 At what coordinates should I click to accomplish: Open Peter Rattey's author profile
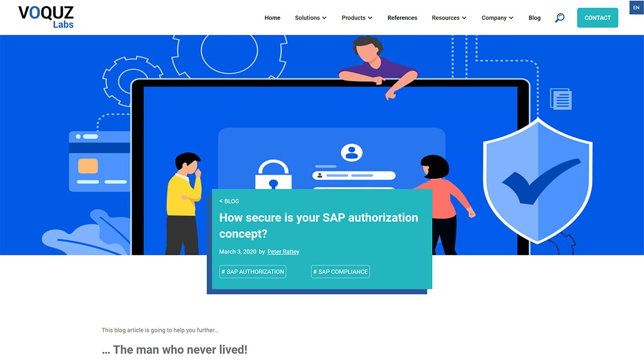(283, 252)
